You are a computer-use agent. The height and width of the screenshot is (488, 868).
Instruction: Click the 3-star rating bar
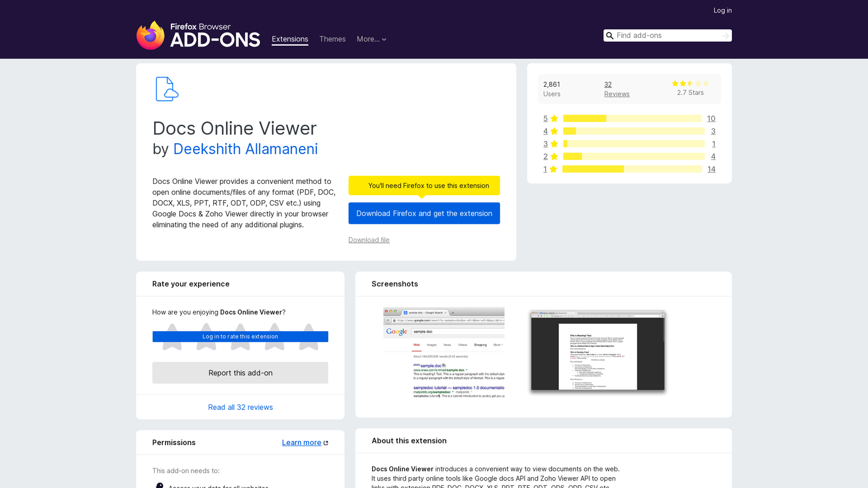pyautogui.click(x=634, y=144)
